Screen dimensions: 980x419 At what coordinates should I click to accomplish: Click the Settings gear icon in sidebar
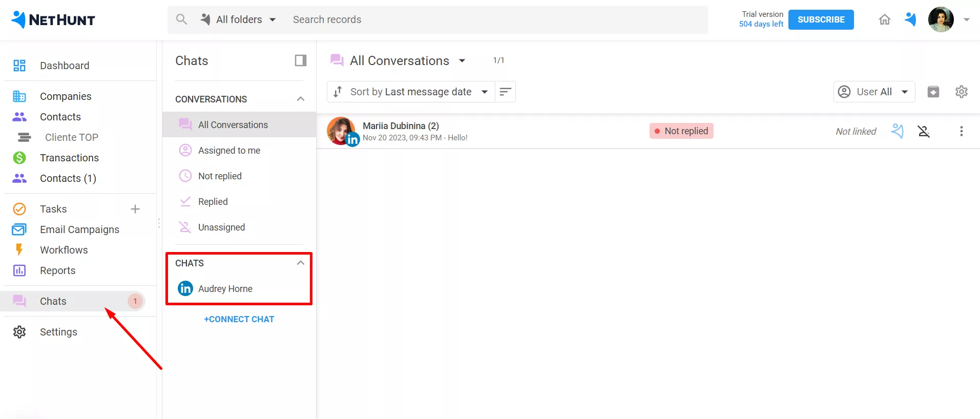click(x=19, y=332)
